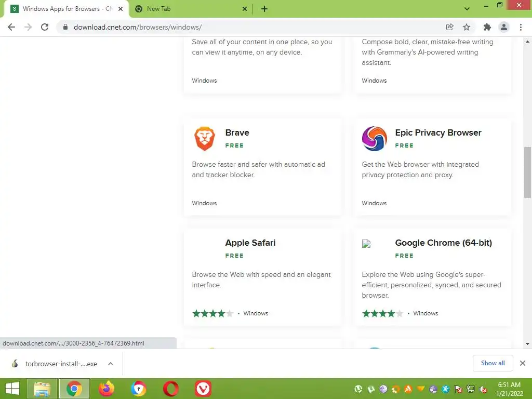Open File Explorer from taskbar
Viewport: 532px width, 399px height.
click(42, 389)
